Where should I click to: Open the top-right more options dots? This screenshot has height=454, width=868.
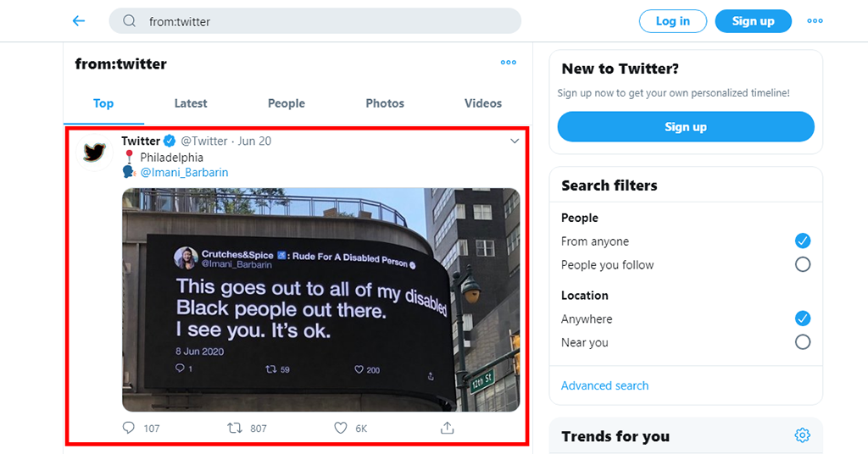tap(815, 21)
